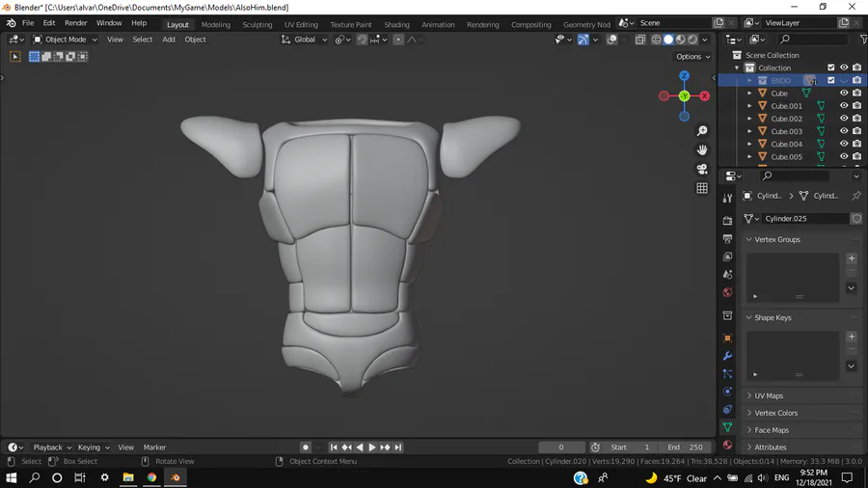
Task: Uncheck the Collection exclude checkbox
Action: pos(831,68)
